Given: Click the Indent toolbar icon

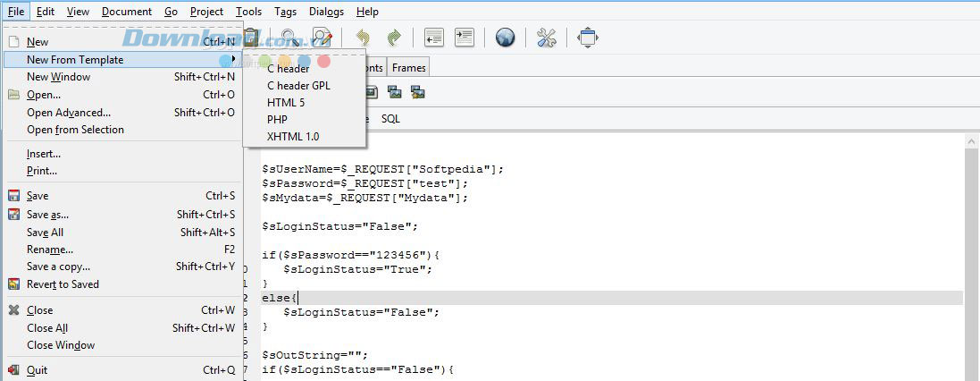Looking at the screenshot, I should [x=464, y=38].
